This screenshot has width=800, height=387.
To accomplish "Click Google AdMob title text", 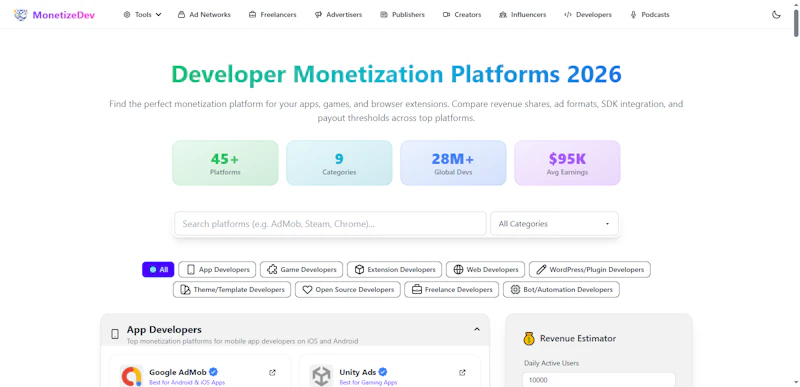I will (178, 372).
